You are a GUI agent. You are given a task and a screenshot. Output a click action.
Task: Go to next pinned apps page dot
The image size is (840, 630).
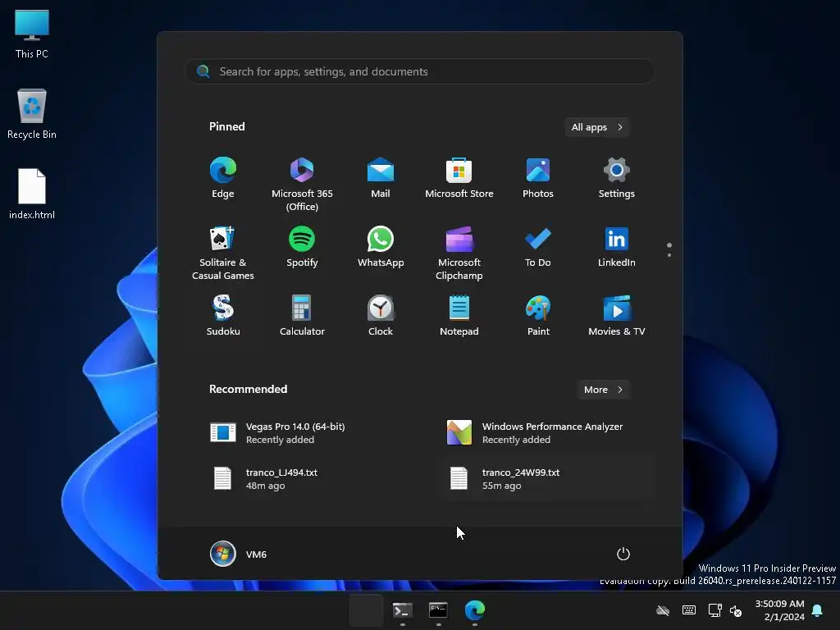tap(669, 255)
